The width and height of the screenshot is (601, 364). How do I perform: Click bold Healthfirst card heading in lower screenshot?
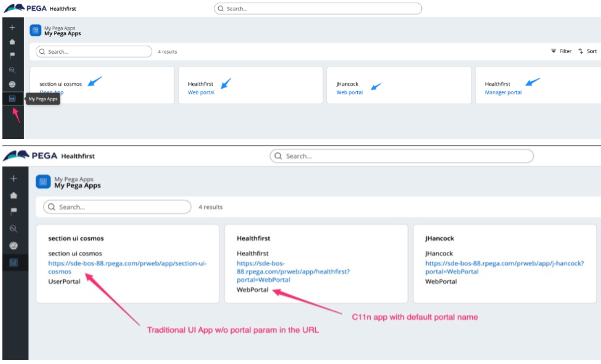point(253,238)
